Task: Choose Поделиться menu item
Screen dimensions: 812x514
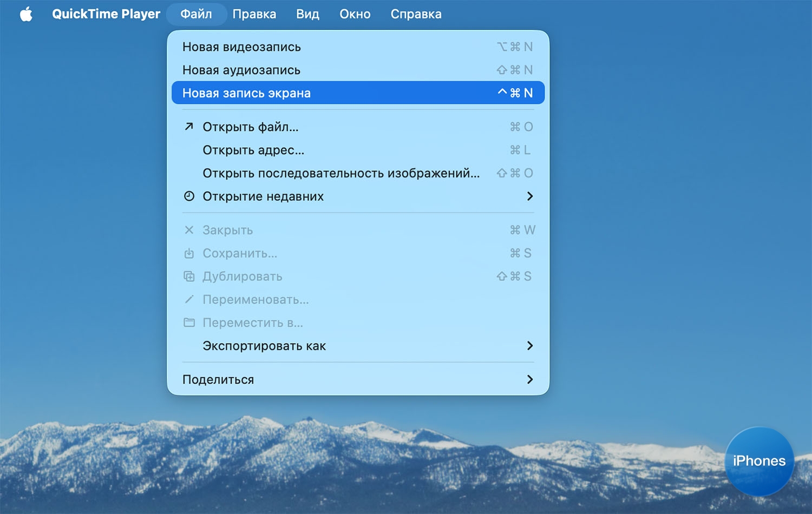Action: [x=358, y=380]
